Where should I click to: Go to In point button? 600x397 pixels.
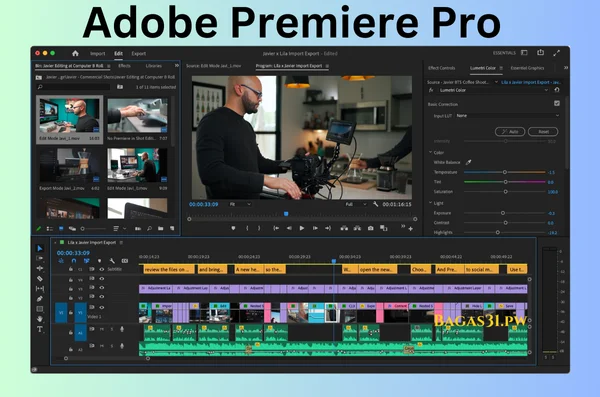tap(276, 228)
